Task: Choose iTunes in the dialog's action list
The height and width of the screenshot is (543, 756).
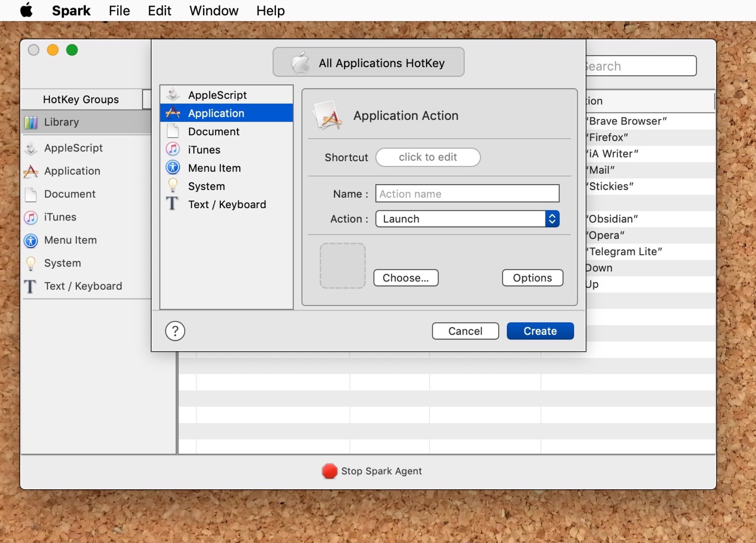Action: click(x=204, y=150)
